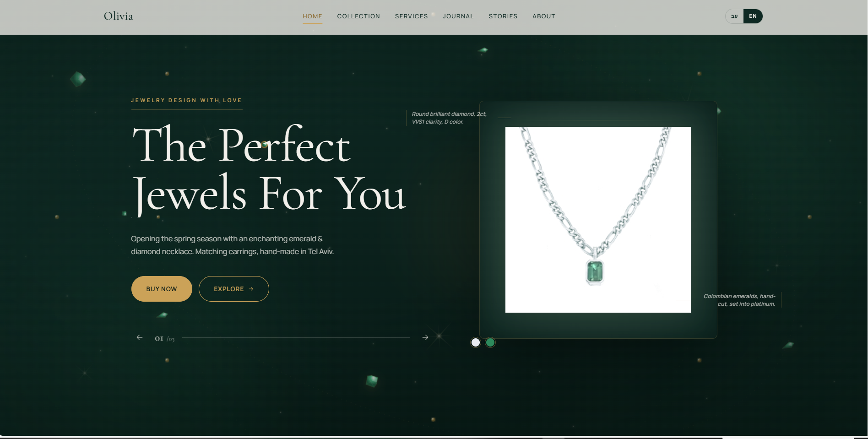Switch language to EN

point(753,16)
